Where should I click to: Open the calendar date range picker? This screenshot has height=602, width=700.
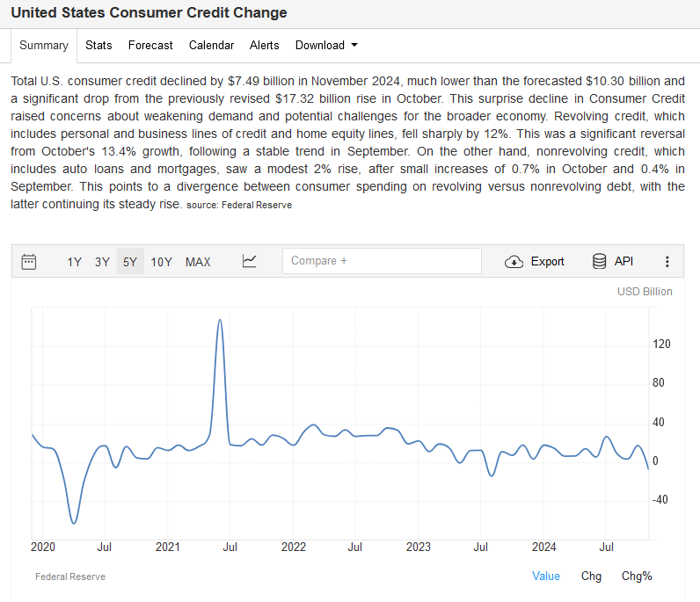pos(29,261)
